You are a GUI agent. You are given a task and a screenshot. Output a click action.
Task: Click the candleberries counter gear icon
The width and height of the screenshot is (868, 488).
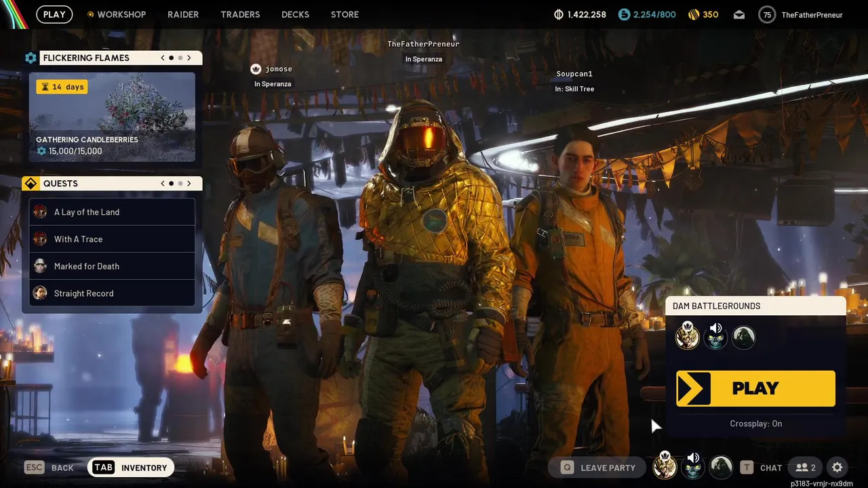pos(41,151)
